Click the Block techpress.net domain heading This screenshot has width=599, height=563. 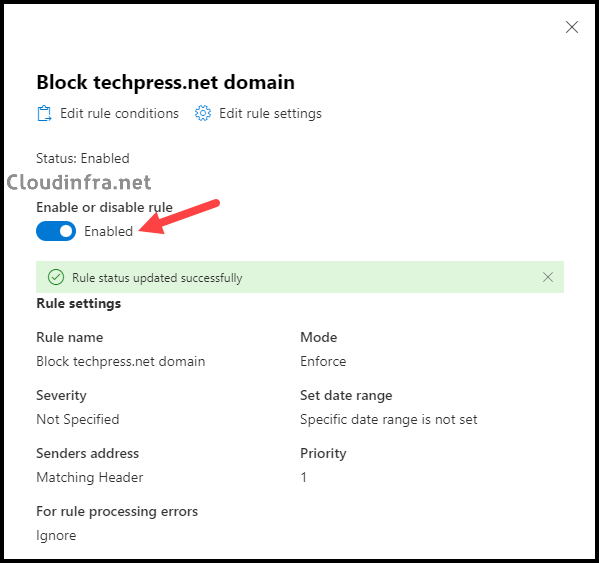pos(165,83)
